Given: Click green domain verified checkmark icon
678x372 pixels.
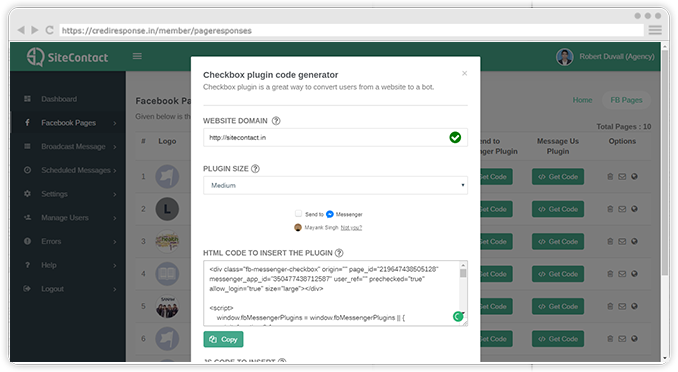Looking at the screenshot, I should coord(455,138).
